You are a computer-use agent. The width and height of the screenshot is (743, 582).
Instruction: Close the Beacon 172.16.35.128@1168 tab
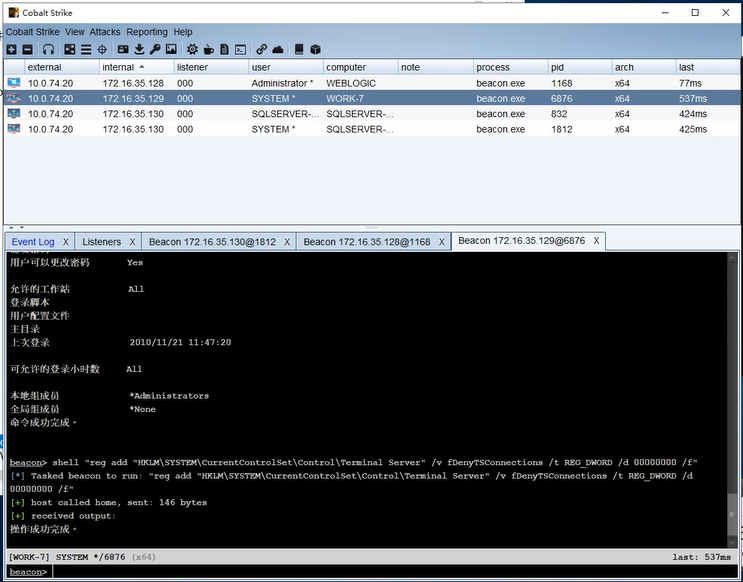(442, 242)
